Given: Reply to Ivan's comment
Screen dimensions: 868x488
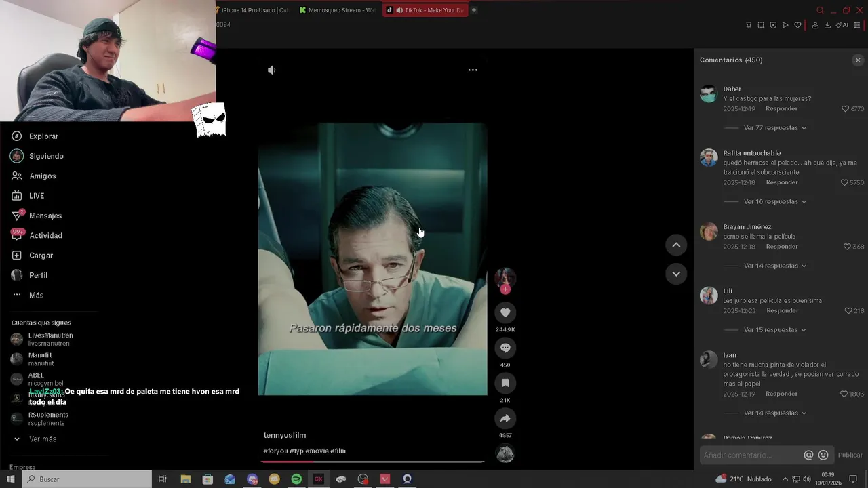Looking at the screenshot, I should coord(782,394).
